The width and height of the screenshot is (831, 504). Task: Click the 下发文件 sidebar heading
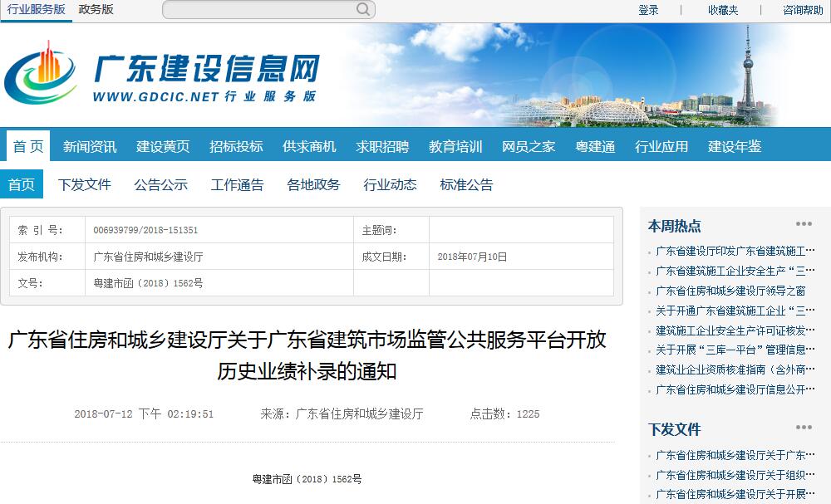[x=674, y=429]
